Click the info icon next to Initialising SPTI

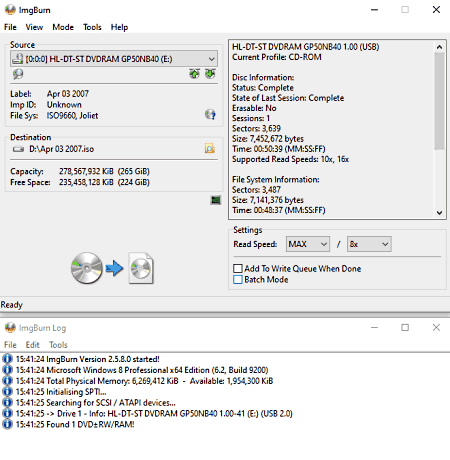point(7,392)
